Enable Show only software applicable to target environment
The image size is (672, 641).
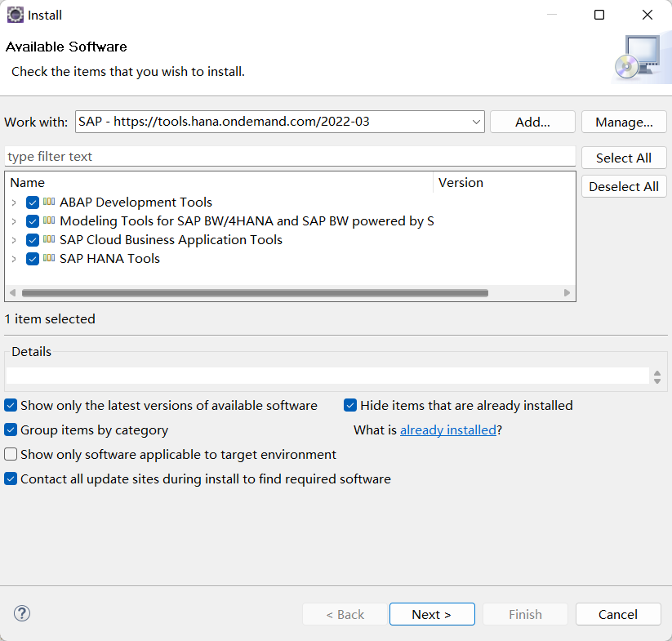(11, 454)
